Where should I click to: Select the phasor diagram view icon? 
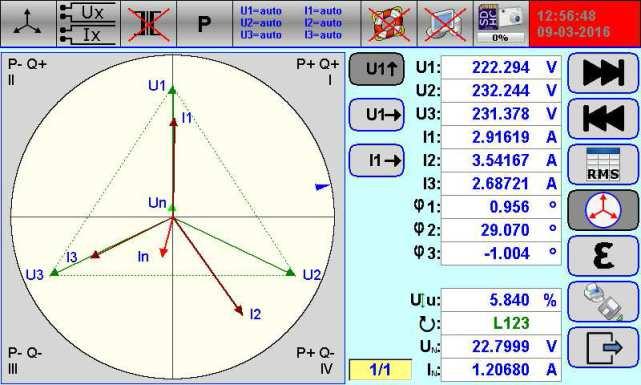pos(603,210)
